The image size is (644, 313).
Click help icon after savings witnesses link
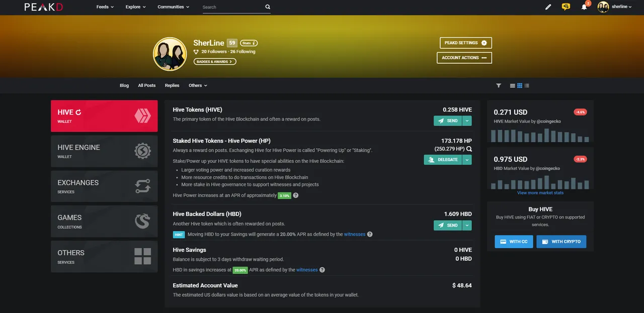[322, 270]
